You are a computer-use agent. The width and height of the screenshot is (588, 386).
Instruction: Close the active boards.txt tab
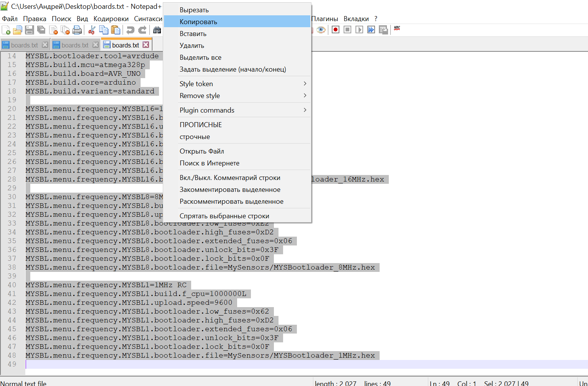tap(146, 45)
